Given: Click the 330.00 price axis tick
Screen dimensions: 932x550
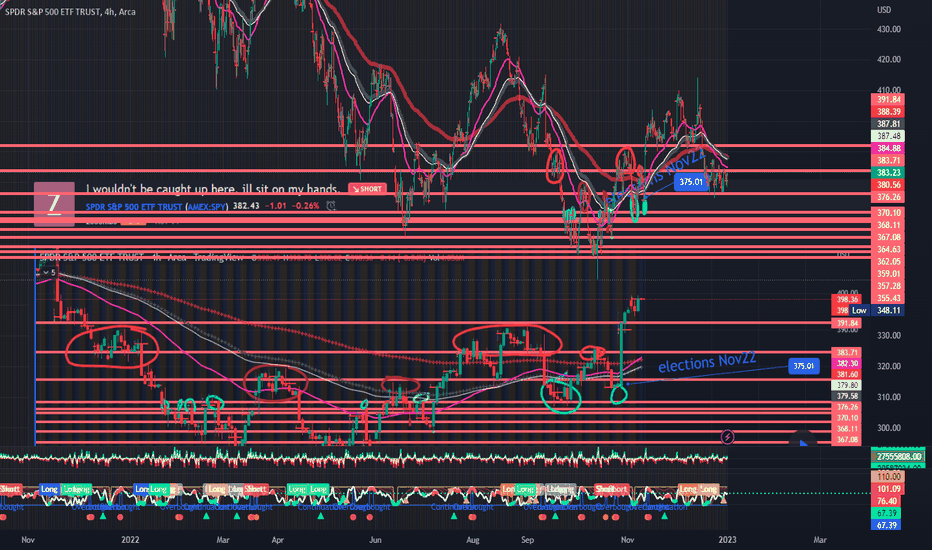Looking at the screenshot, I should coord(889,336).
